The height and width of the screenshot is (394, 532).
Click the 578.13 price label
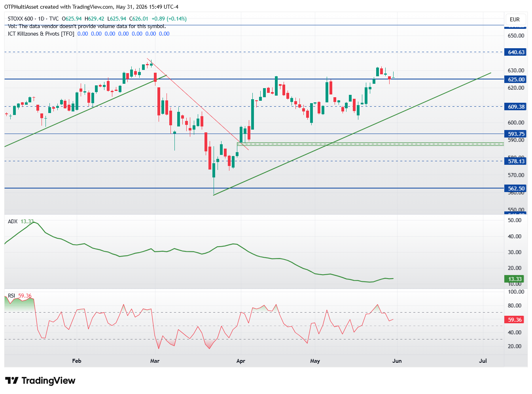[516, 161]
